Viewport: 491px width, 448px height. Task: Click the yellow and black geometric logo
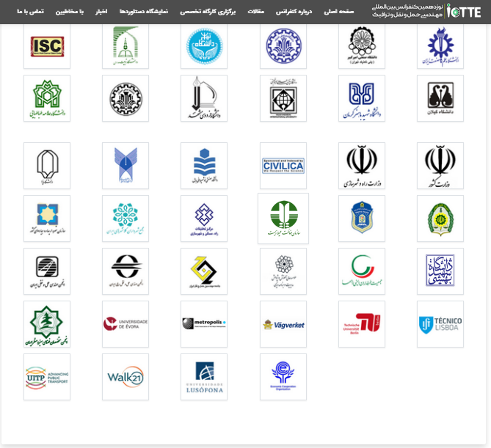coord(204,271)
